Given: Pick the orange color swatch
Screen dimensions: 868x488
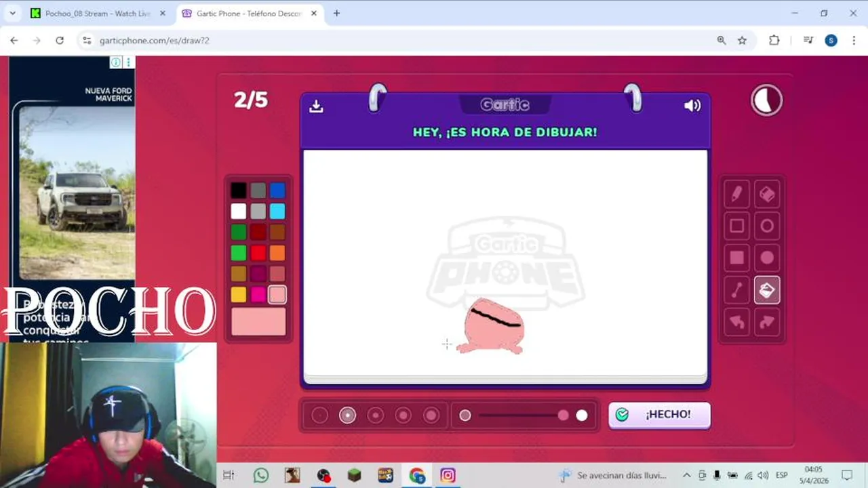Looking at the screenshot, I should click(277, 253).
